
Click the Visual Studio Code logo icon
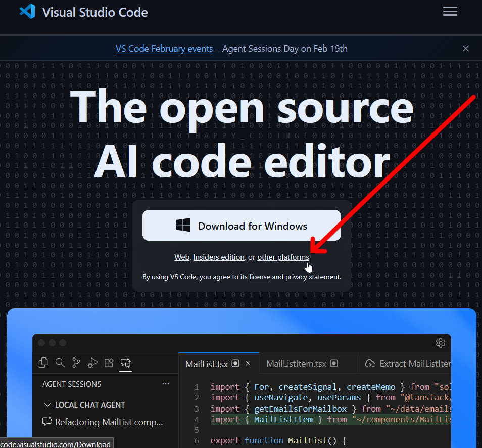27,12
